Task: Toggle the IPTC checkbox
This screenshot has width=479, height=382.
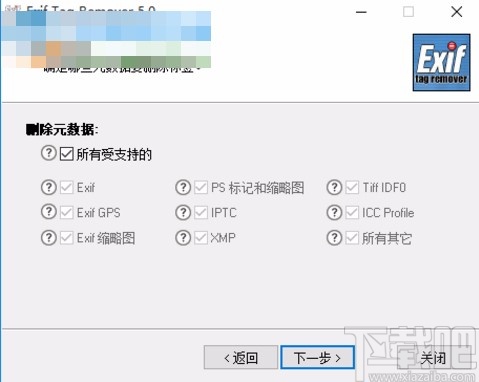Action: click(201, 213)
